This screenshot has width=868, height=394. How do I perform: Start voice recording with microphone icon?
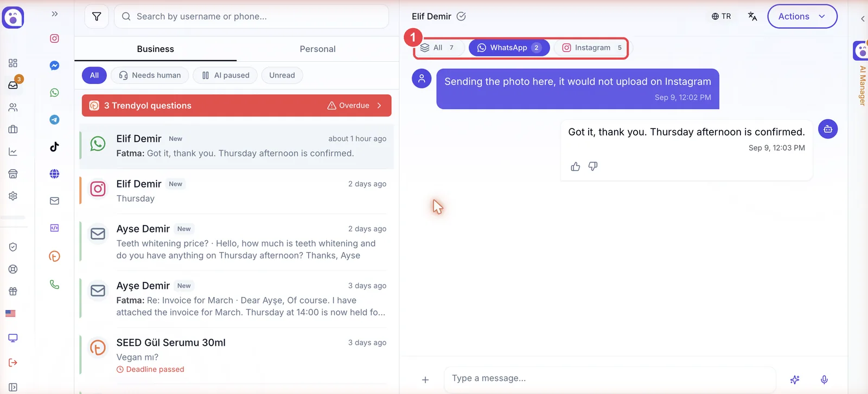tap(824, 379)
